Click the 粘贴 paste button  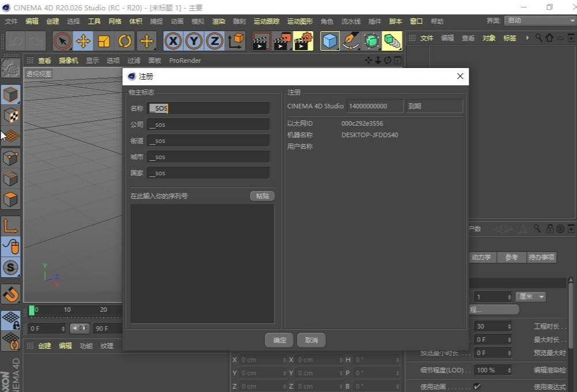coord(262,196)
